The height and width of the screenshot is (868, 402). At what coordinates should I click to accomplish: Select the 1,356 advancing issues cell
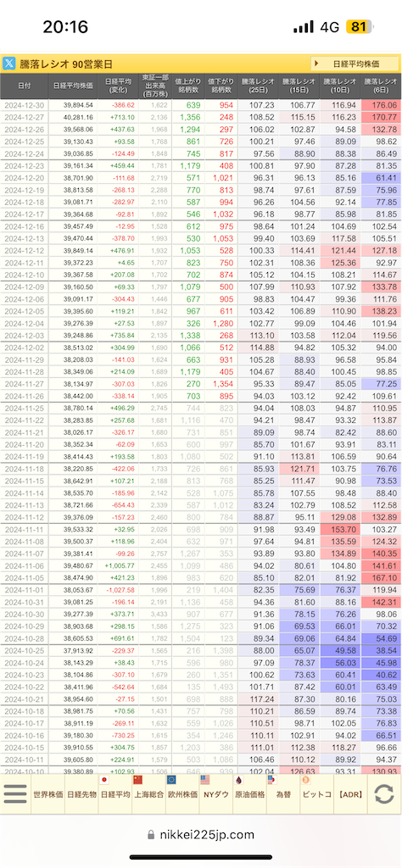pos(188,117)
